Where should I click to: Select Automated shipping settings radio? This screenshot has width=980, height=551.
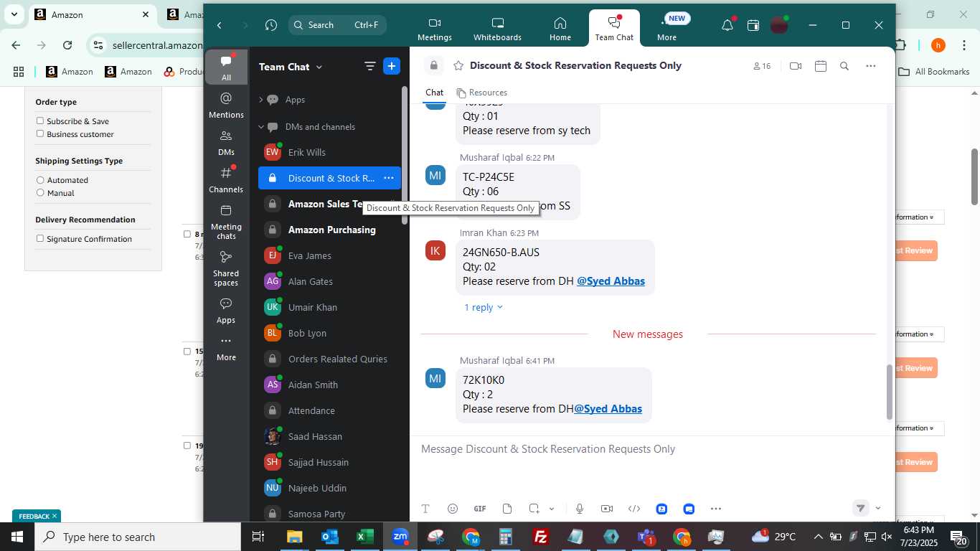click(x=40, y=179)
